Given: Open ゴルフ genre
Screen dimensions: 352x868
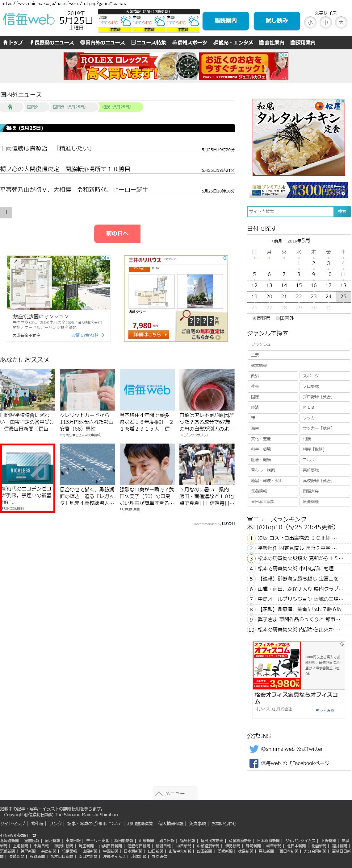Looking at the screenshot, I should click(x=325, y=460).
